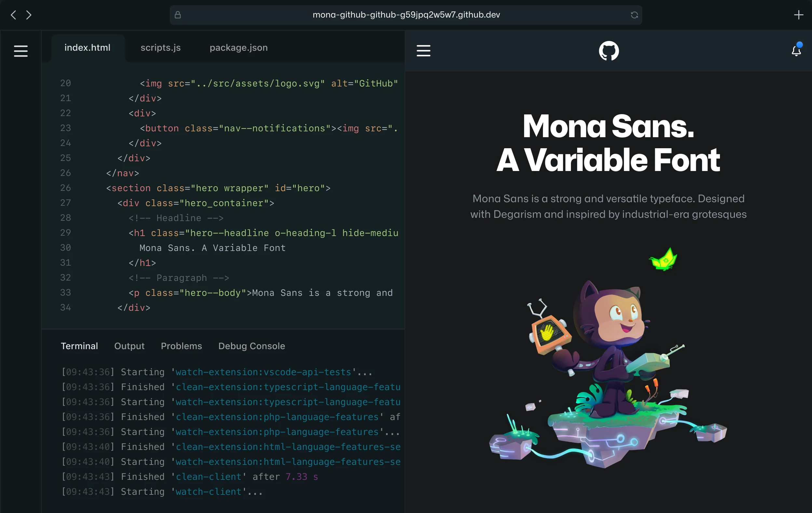Viewport: 812px width, 513px height.
Task: Open a new browser tab with the plus icon
Action: (x=799, y=15)
